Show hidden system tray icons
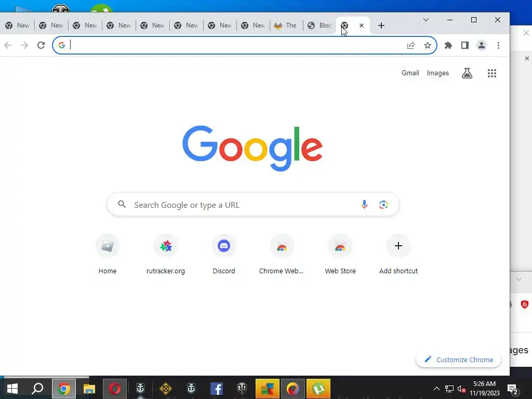Viewport: 532px width, 399px height. pyautogui.click(x=436, y=389)
